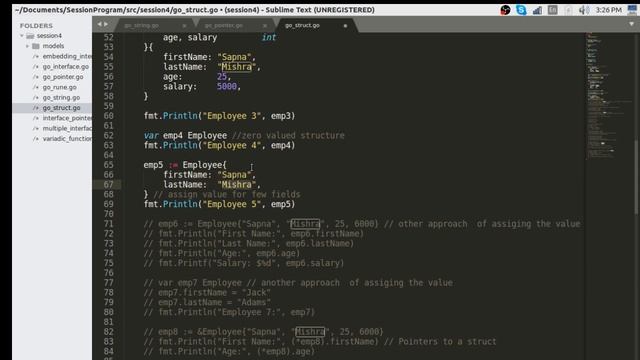Open the volume indicator in the tray

coord(584,10)
